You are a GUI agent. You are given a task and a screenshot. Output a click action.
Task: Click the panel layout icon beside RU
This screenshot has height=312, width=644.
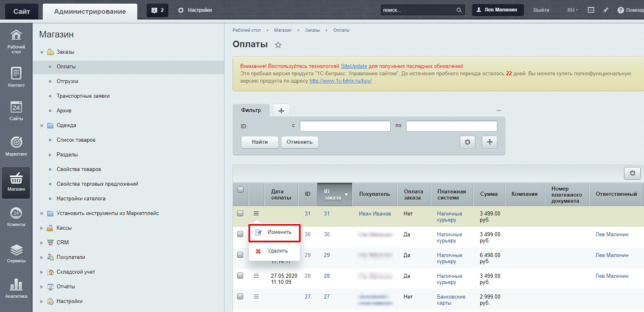[591, 10]
